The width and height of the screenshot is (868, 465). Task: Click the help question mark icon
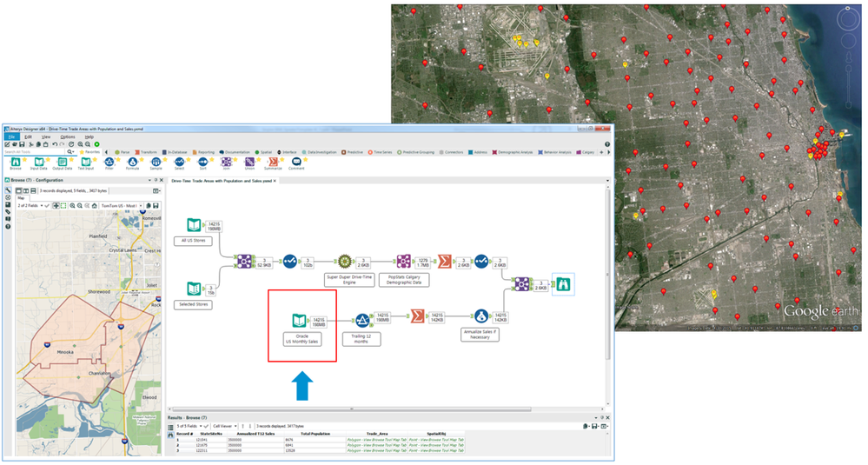point(607,144)
